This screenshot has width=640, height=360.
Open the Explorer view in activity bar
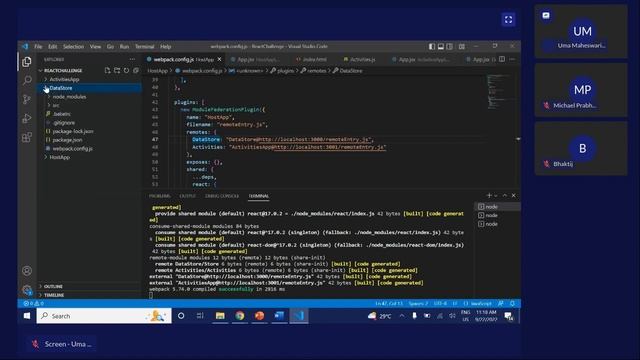27,62
